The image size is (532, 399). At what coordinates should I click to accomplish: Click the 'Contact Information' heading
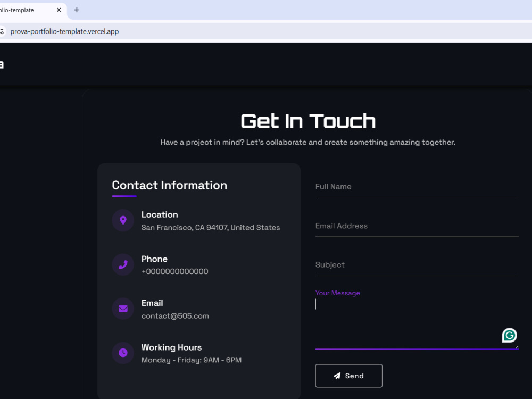pos(169,185)
